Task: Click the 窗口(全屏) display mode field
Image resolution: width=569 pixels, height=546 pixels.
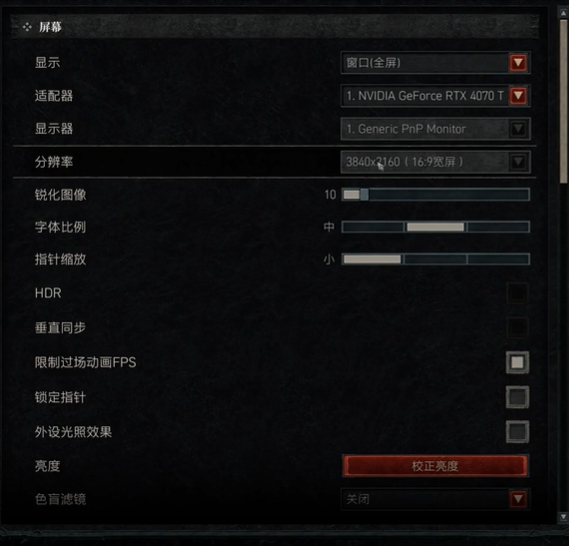Action: pyautogui.click(x=425, y=63)
